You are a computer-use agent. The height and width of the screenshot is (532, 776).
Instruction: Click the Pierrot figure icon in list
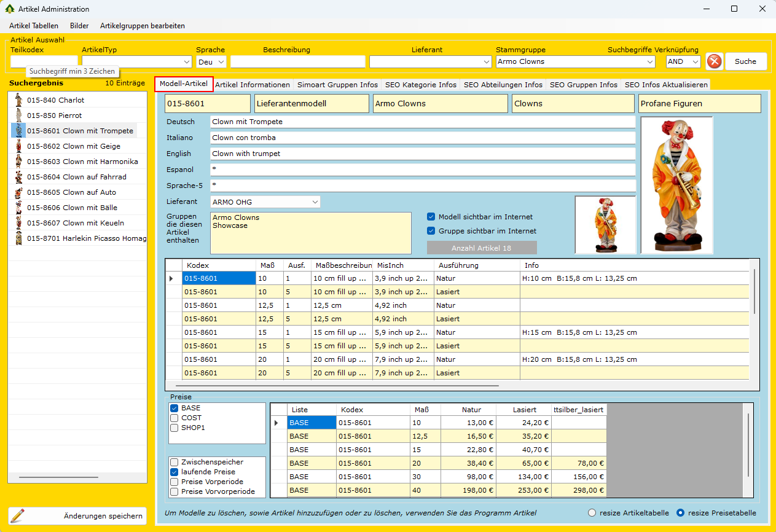pyautogui.click(x=18, y=115)
